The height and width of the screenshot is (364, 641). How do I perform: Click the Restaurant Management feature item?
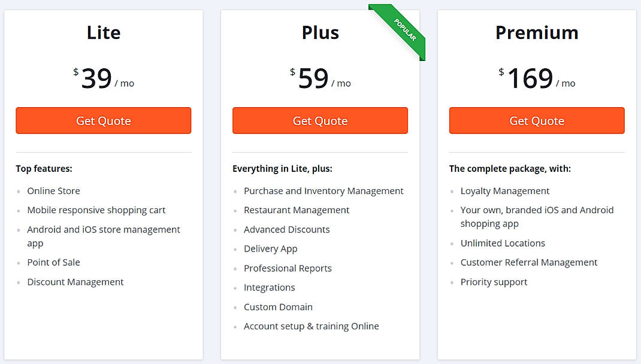pos(297,210)
